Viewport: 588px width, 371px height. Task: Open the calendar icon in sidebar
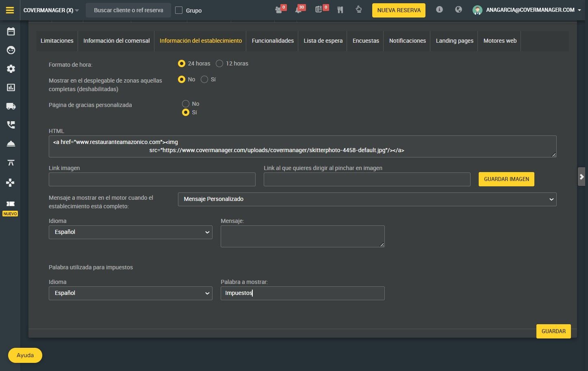(x=11, y=31)
